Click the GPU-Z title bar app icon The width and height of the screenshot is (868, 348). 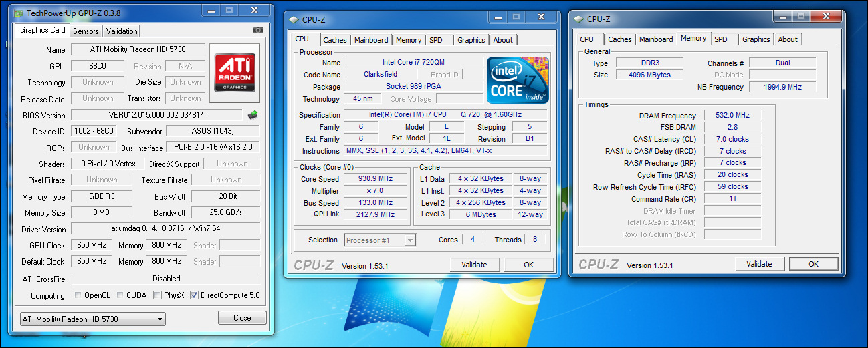click(x=19, y=13)
